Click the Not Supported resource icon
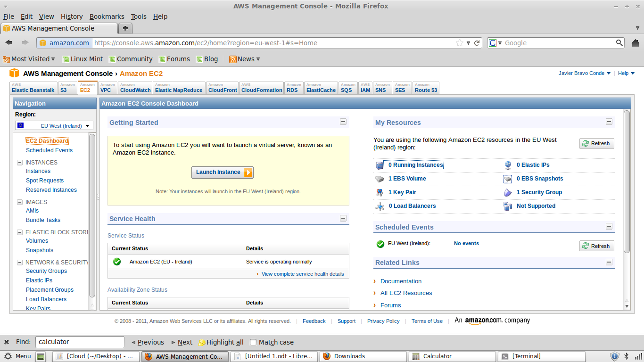Viewport: 644px width, 362px height. (508, 206)
